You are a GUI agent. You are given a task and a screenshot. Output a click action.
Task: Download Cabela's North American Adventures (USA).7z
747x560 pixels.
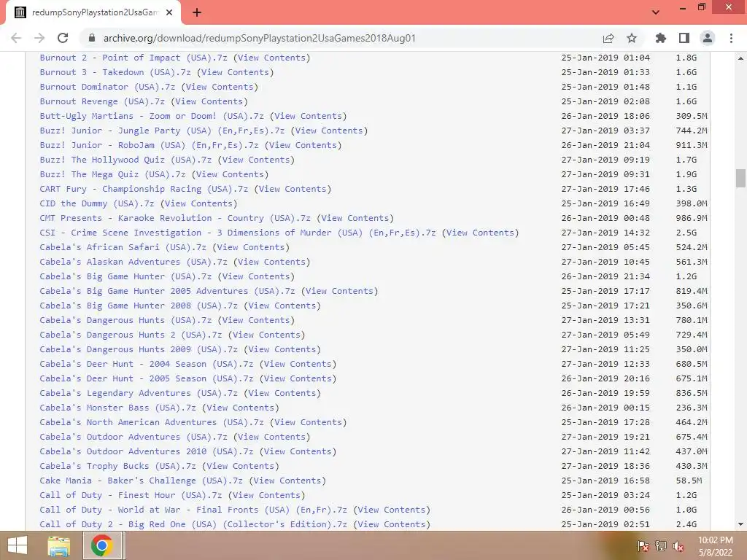click(152, 422)
